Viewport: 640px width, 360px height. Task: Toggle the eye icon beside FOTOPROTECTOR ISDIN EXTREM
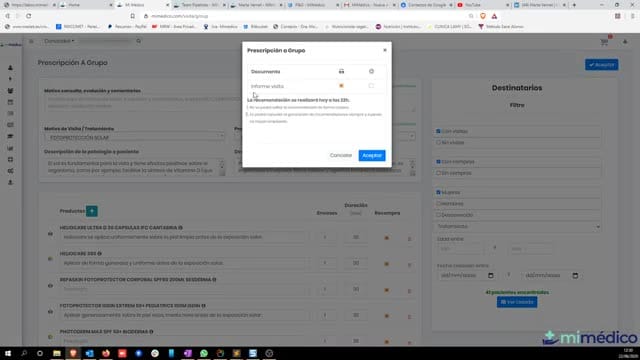pyautogui.click(x=50, y=312)
